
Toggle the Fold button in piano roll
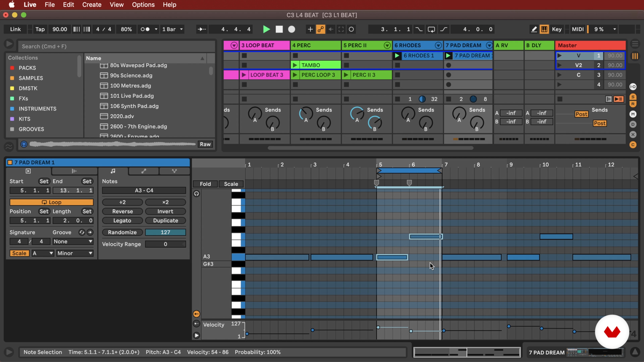pos(205,184)
